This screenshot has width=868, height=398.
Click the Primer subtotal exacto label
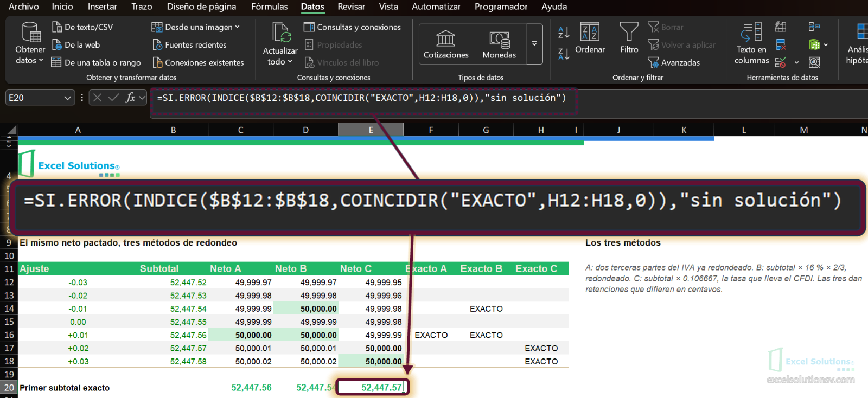65,388
